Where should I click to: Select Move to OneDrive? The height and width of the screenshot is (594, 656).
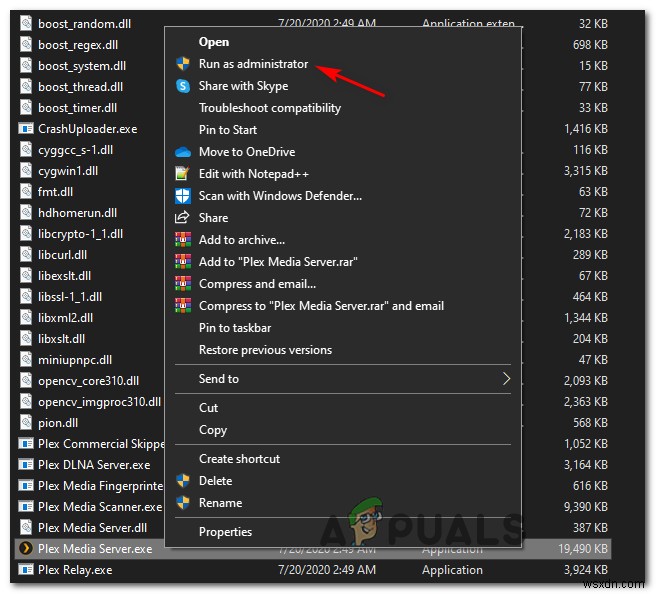point(247,151)
